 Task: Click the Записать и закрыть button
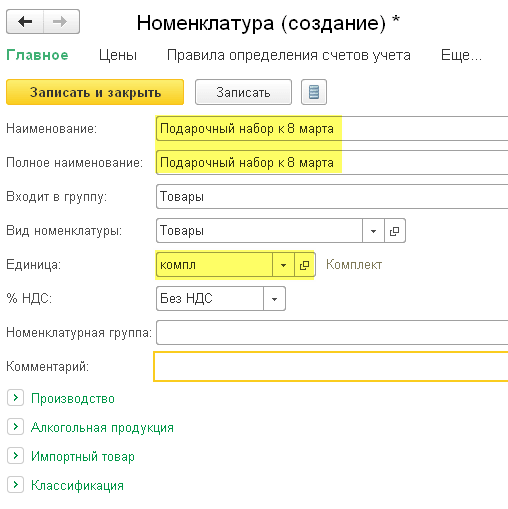coord(95,92)
